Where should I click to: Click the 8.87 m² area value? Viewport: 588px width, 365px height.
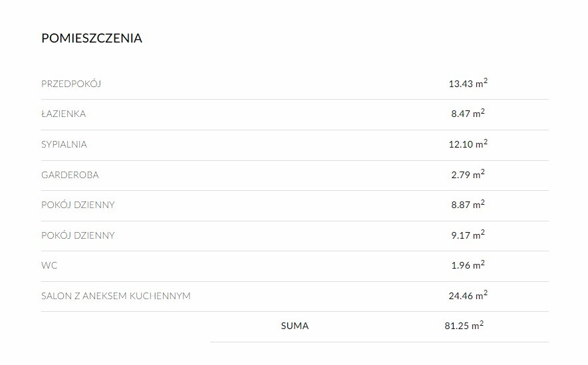coord(468,204)
